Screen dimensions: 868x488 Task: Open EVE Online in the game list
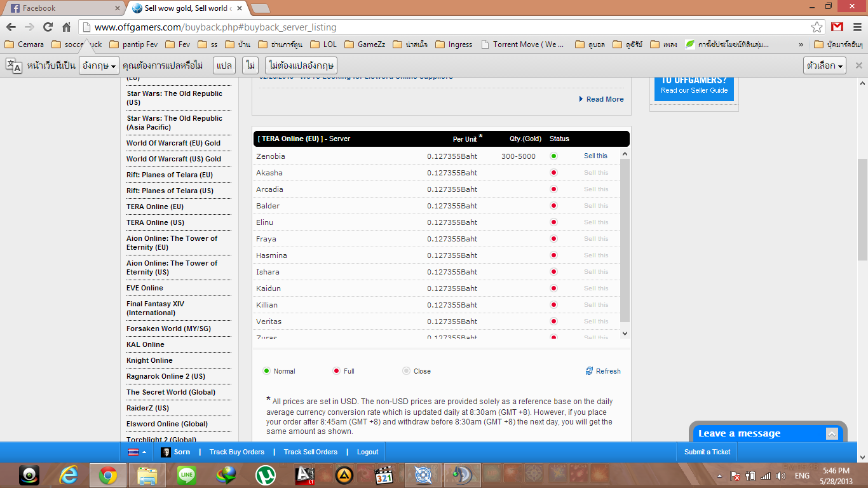(144, 288)
